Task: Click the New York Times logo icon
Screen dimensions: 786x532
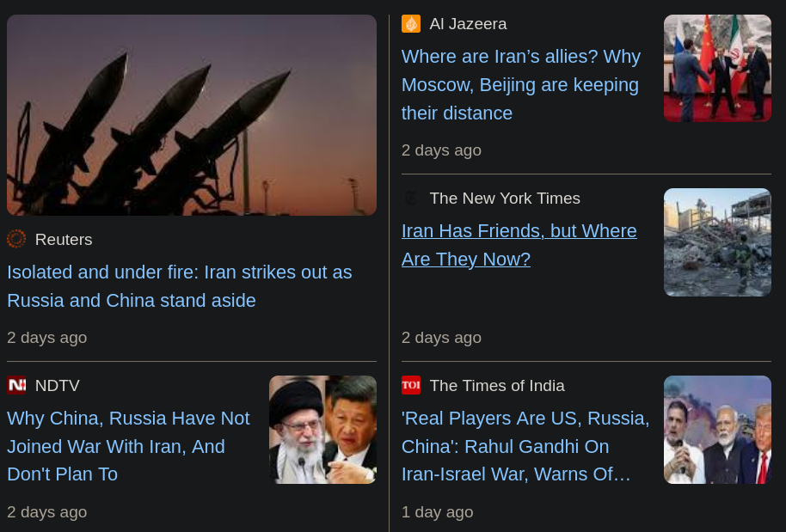Action: (x=411, y=198)
